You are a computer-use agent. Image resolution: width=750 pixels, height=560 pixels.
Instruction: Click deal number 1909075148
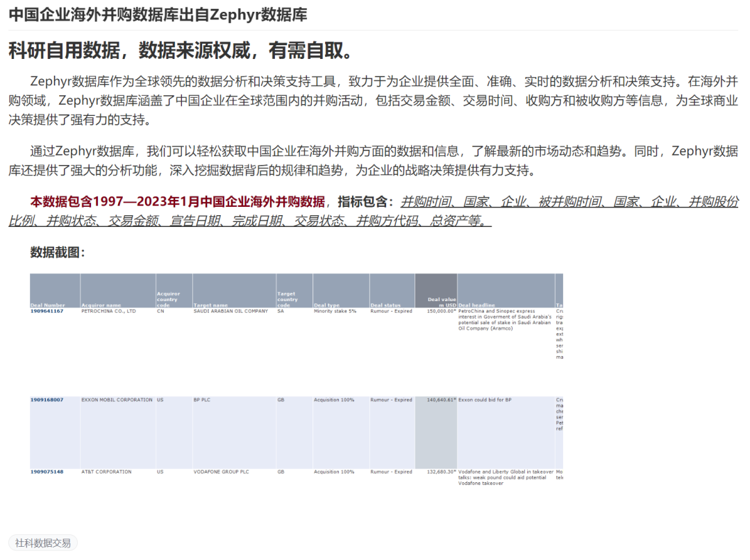tap(47, 472)
